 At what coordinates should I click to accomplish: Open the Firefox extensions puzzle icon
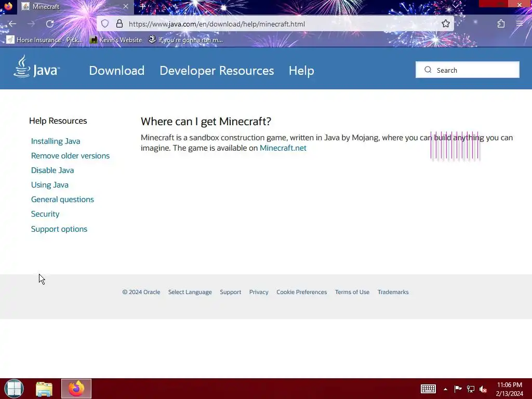(501, 24)
